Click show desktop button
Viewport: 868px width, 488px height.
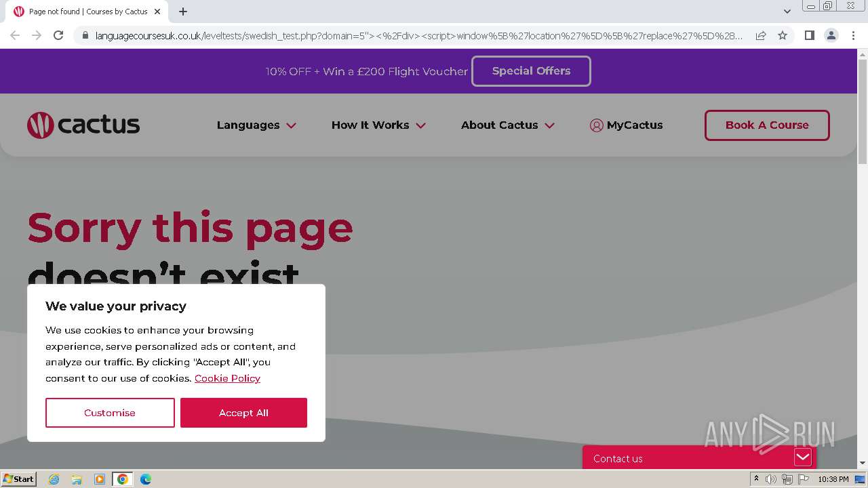pos(861,479)
